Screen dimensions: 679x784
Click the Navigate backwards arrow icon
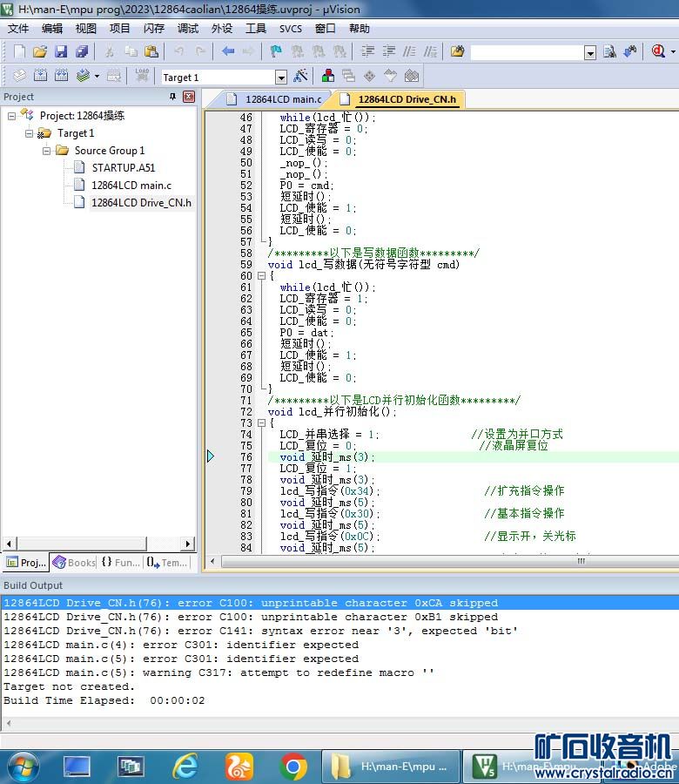tap(228, 52)
